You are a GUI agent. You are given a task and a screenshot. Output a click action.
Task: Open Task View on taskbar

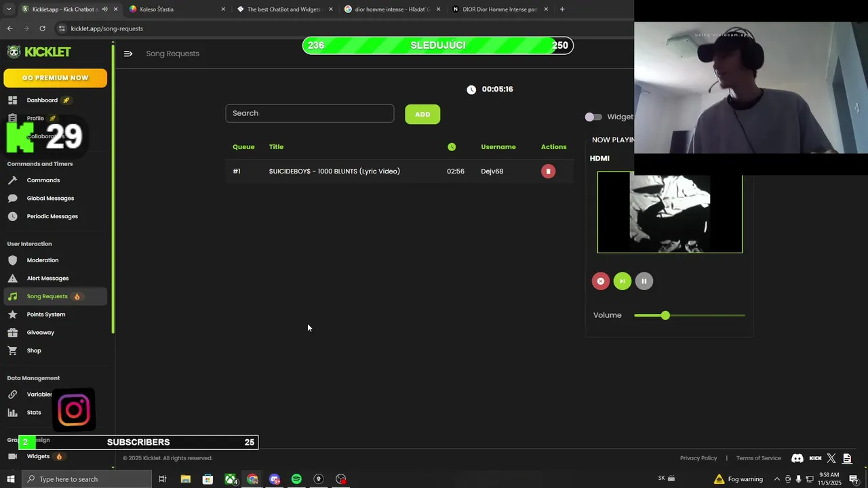163,479
